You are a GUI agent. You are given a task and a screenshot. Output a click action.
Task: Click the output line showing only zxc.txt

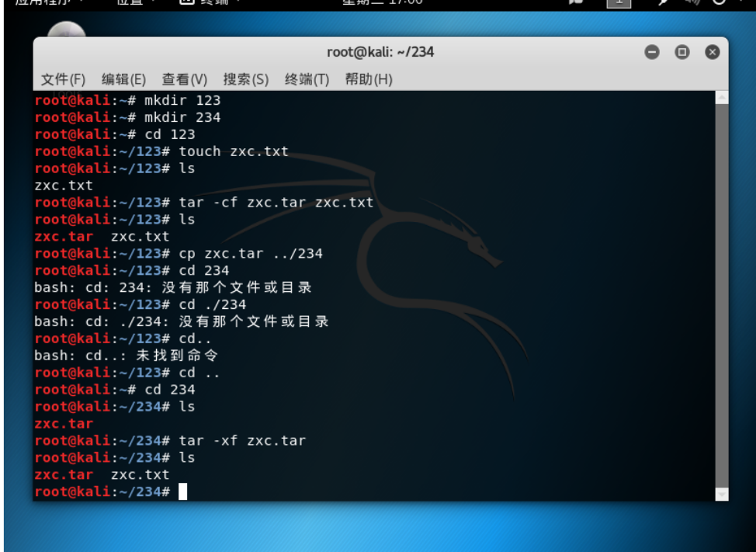[x=64, y=186]
